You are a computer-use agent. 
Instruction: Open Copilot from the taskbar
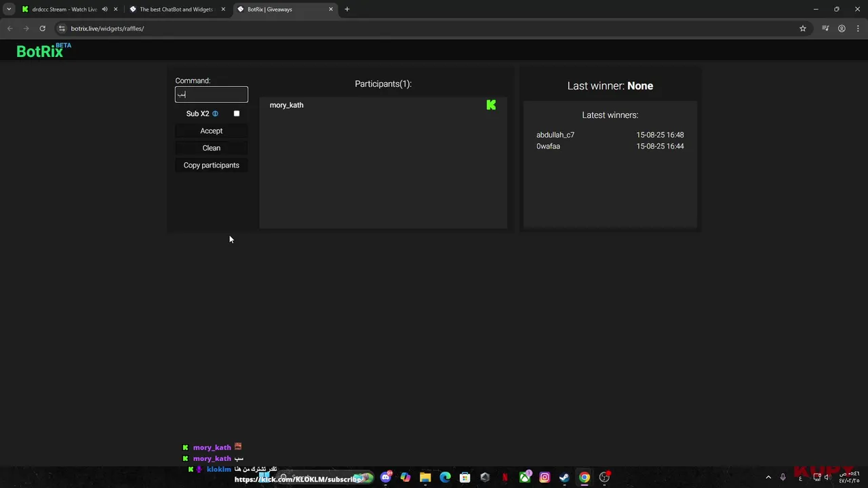click(406, 477)
